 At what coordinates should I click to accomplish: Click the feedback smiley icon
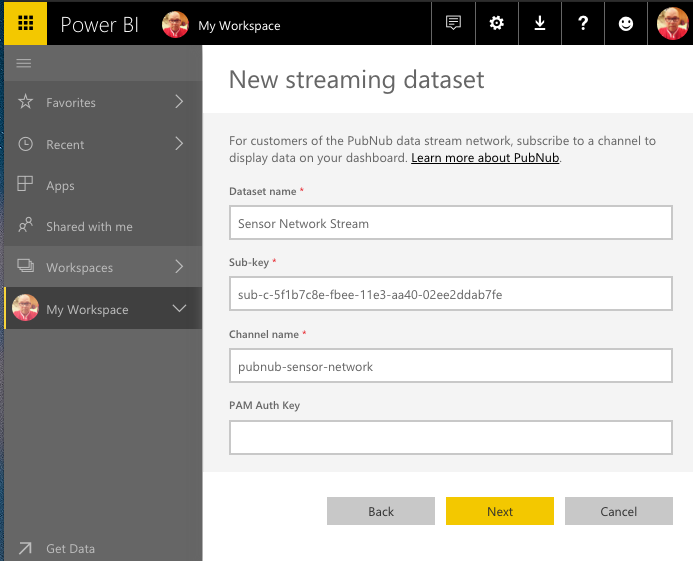click(625, 23)
